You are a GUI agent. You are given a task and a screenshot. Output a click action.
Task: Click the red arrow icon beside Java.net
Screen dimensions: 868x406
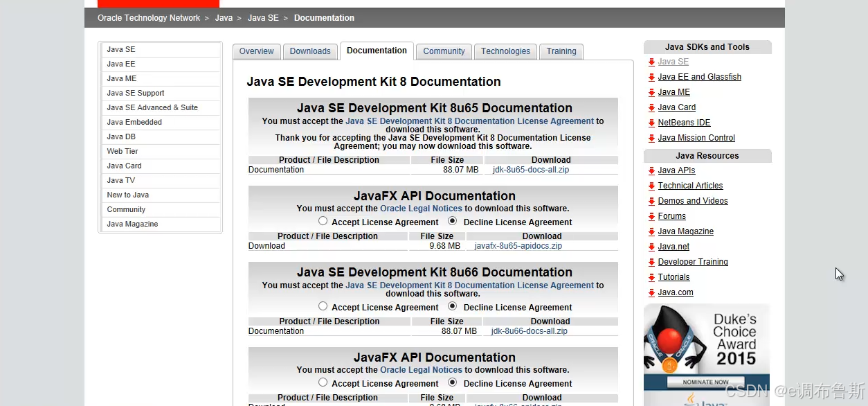[x=651, y=247]
